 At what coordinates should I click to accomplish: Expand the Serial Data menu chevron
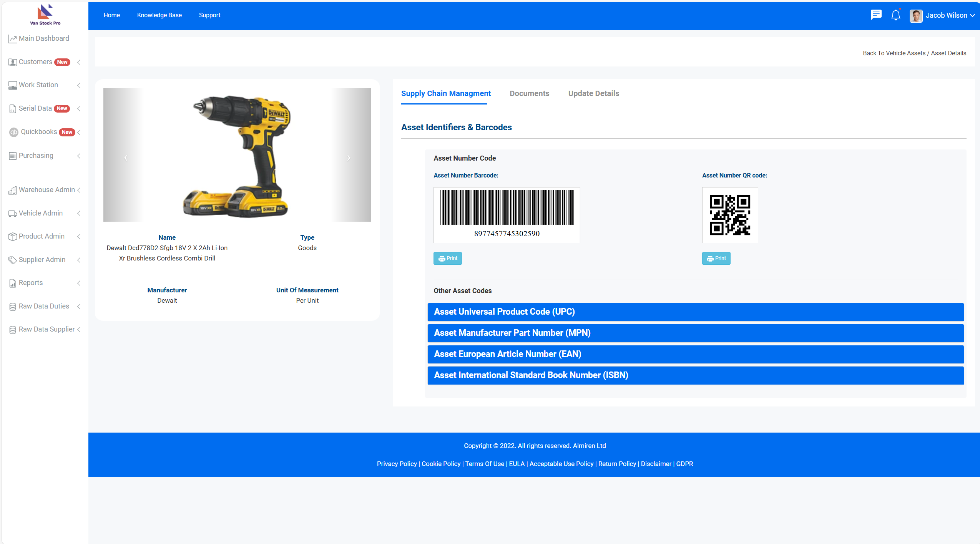pos(79,109)
